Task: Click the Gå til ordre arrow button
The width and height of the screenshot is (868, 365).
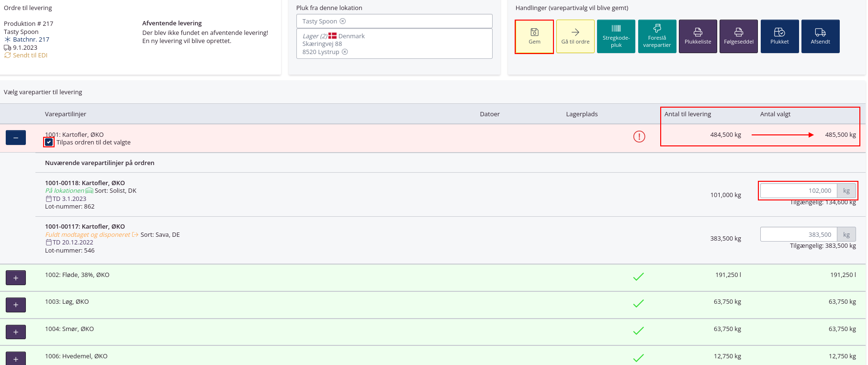Action: click(575, 36)
